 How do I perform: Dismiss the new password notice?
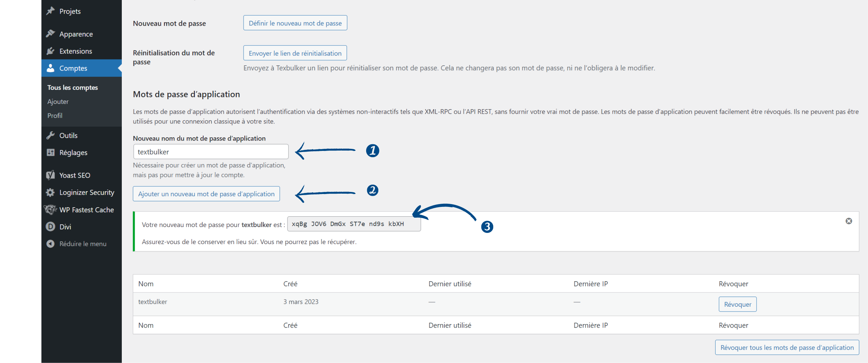point(849,221)
